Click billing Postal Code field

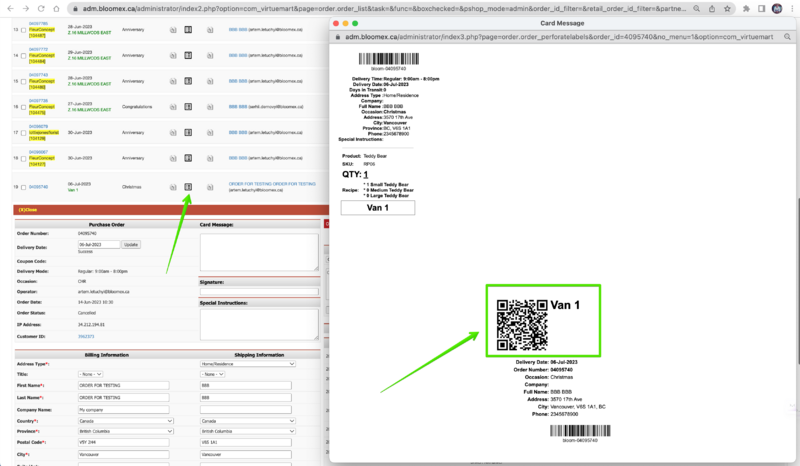click(x=123, y=442)
